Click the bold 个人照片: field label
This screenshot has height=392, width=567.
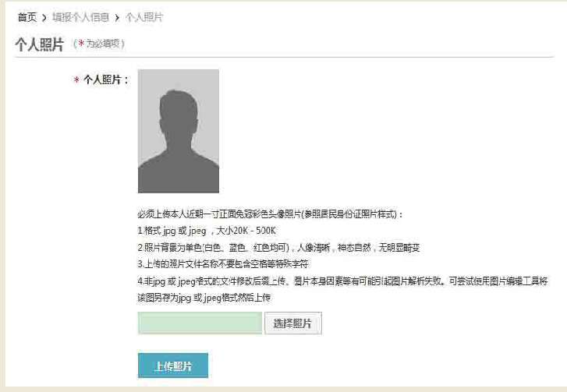(106, 79)
